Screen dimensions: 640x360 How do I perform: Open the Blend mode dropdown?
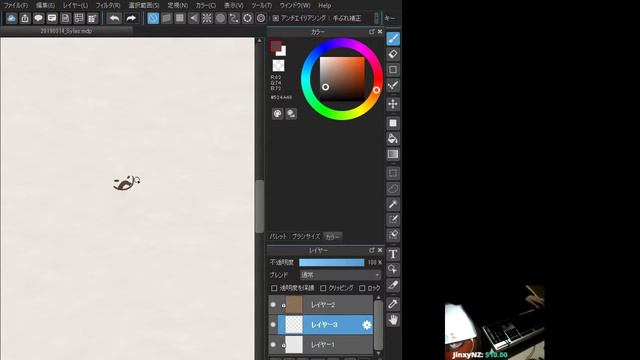340,275
